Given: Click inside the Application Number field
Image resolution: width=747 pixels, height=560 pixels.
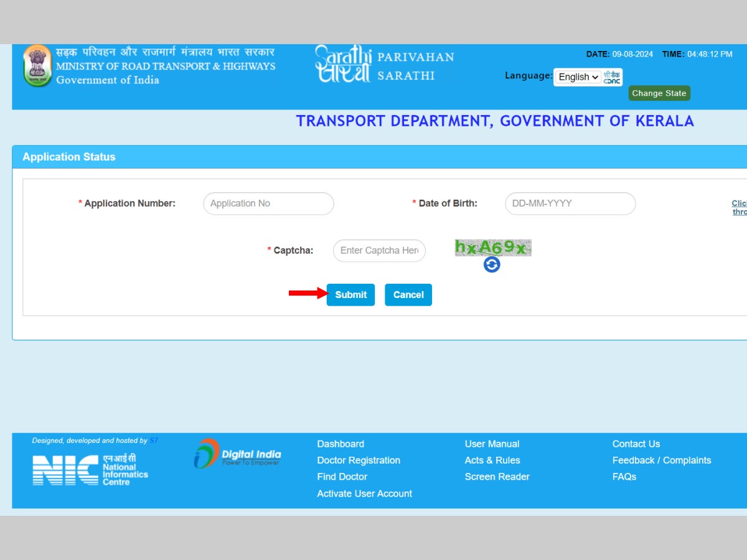Looking at the screenshot, I should 268,203.
